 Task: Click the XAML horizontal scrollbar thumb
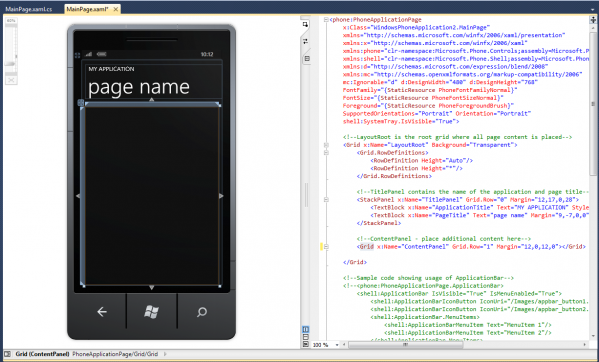(406, 345)
